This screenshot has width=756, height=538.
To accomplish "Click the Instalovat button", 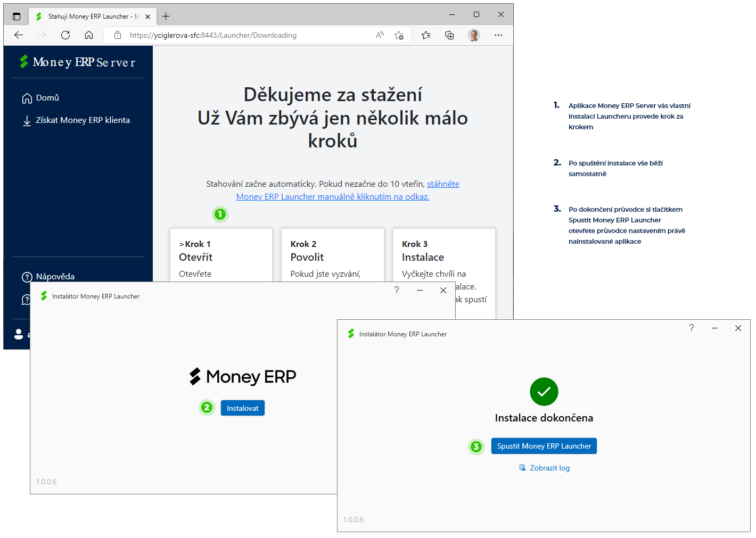I will click(243, 408).
